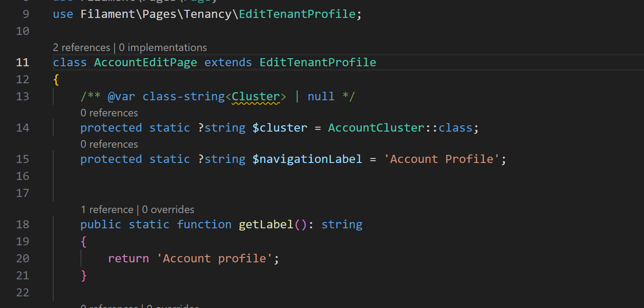Click the squiggly-underlined Cluster type in the docblock
The height and width of the screenshot is (308, 644).
pos(255,97)
